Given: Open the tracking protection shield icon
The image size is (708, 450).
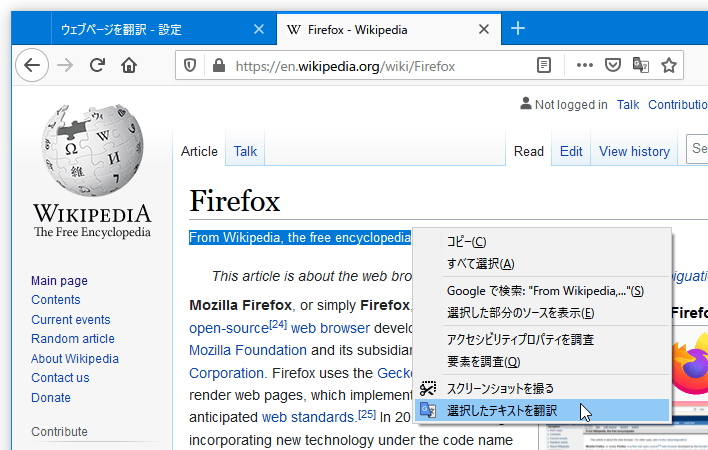Looking at the screenshot, I should coord(190,66).
